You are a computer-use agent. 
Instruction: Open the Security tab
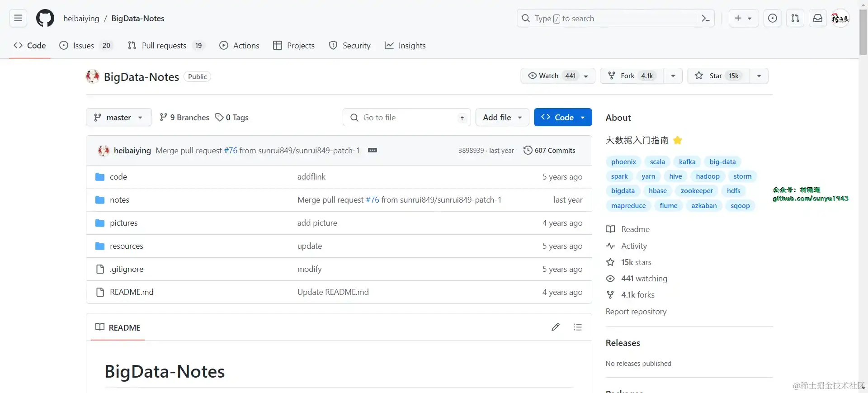click(x=350, y=46)
